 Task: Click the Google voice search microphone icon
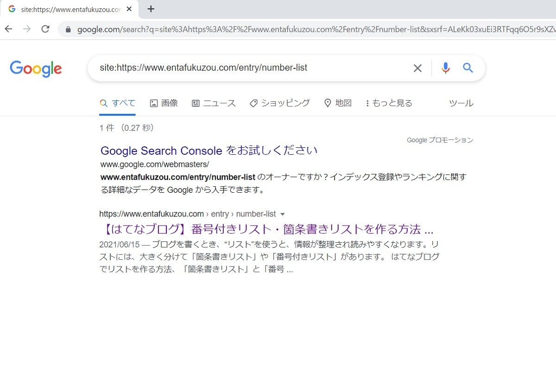tap(445, 68)
